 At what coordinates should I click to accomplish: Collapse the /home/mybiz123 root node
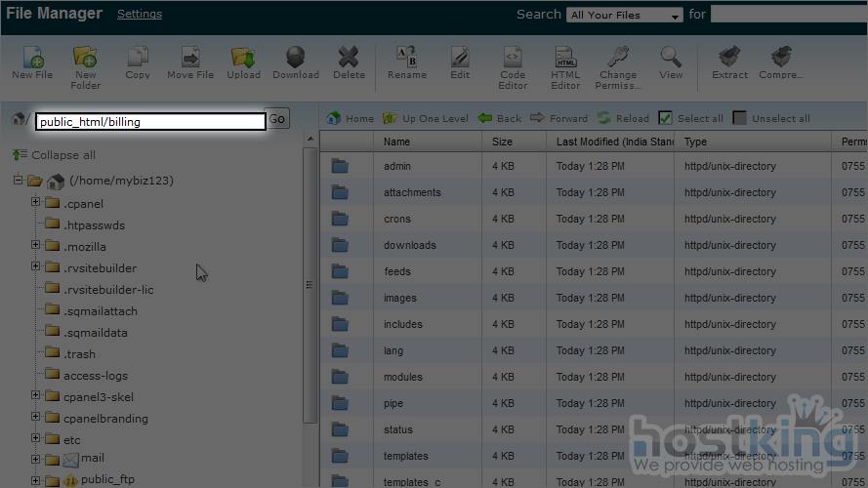(18, 181)
